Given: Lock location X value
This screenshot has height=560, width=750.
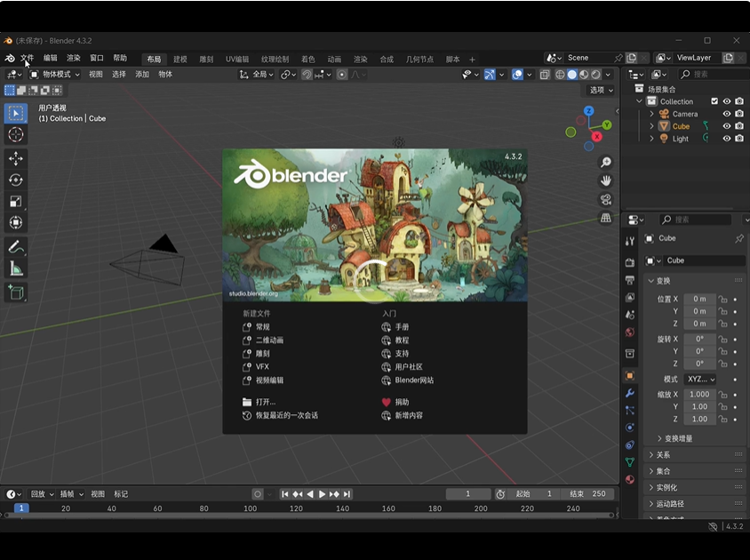Looking at the screenshot, I should tap(722, 300).
